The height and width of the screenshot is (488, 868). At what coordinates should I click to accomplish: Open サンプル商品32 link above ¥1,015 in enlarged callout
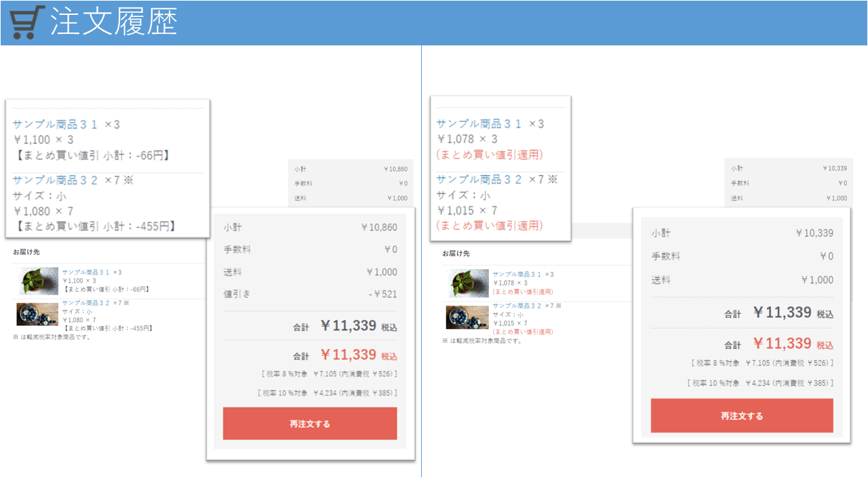pos(479,180)
